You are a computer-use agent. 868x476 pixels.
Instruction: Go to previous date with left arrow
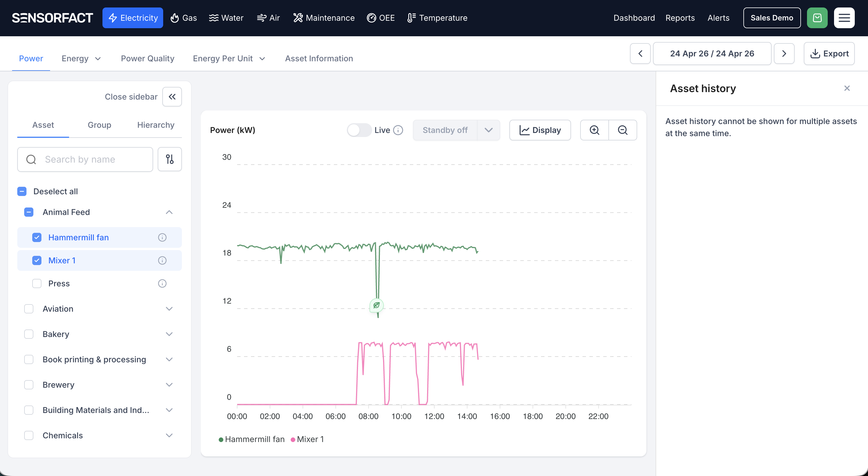pos(640,54)
